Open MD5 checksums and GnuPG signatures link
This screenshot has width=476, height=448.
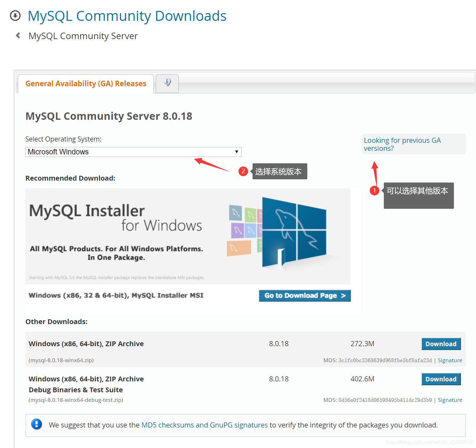tap(205, 425)
